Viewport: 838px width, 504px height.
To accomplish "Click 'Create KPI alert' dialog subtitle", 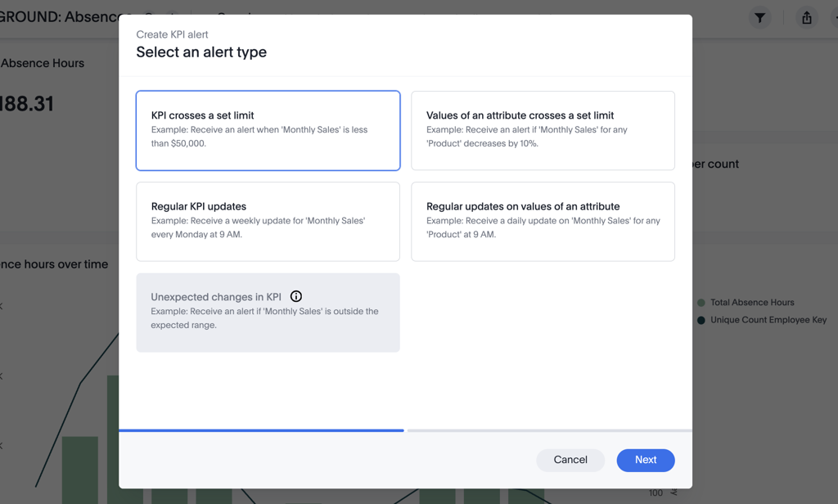I will (x=172, y=34).
